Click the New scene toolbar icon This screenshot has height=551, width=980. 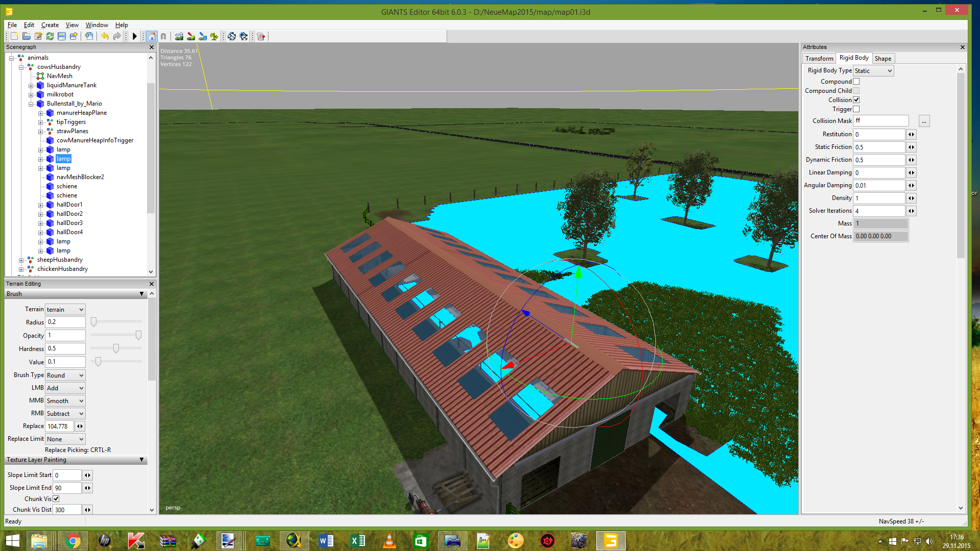click(14, 36)
